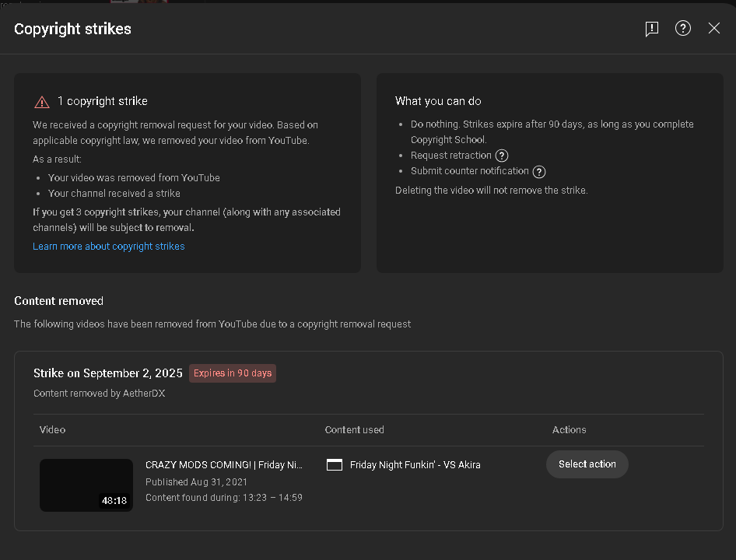
Task: Click help icon next to Submit counter notification
Action: [539, 172]
